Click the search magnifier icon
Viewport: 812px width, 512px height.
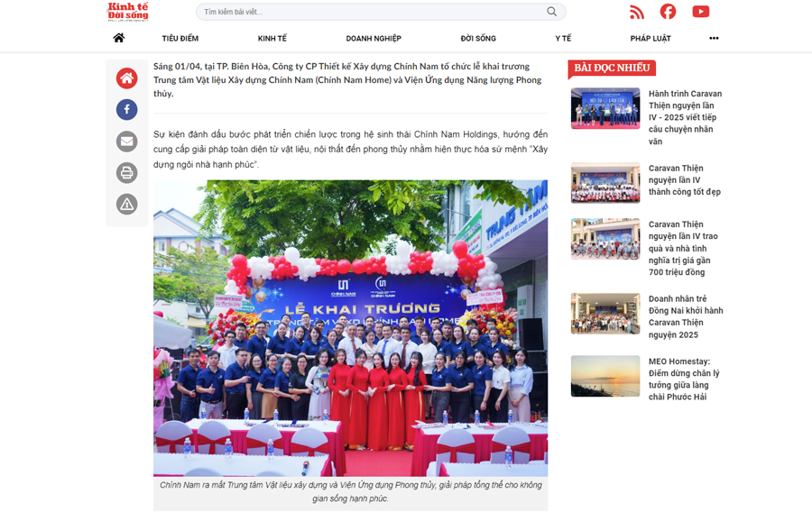[x=551, y=12]
